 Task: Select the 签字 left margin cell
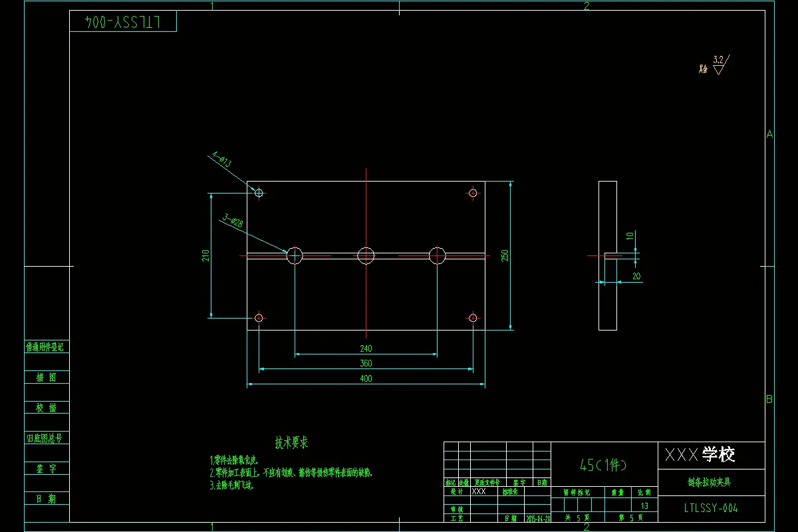click(47, 468)
